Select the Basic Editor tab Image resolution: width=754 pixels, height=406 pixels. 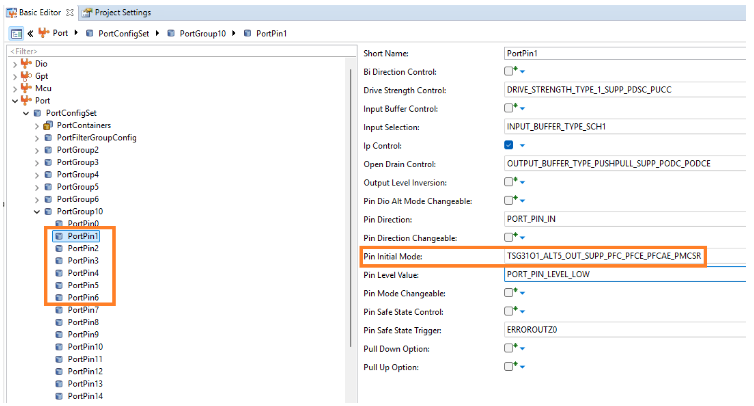coord(40,12)
